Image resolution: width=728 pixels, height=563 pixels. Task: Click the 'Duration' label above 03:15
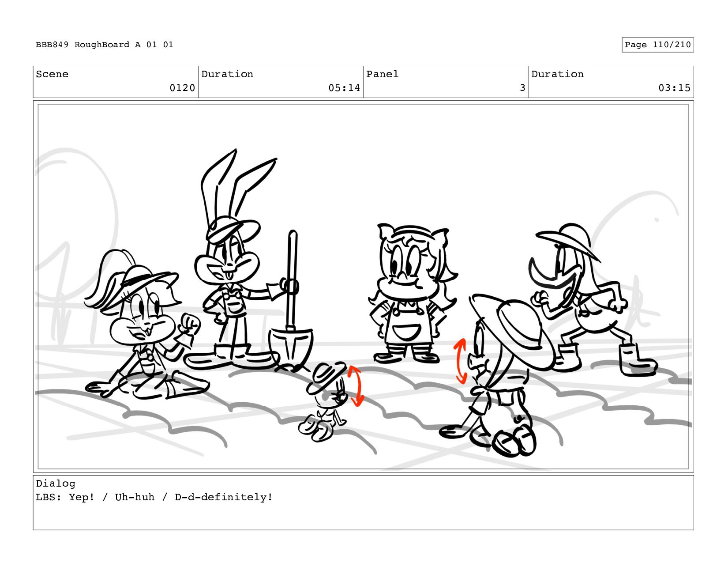[557, 74]
